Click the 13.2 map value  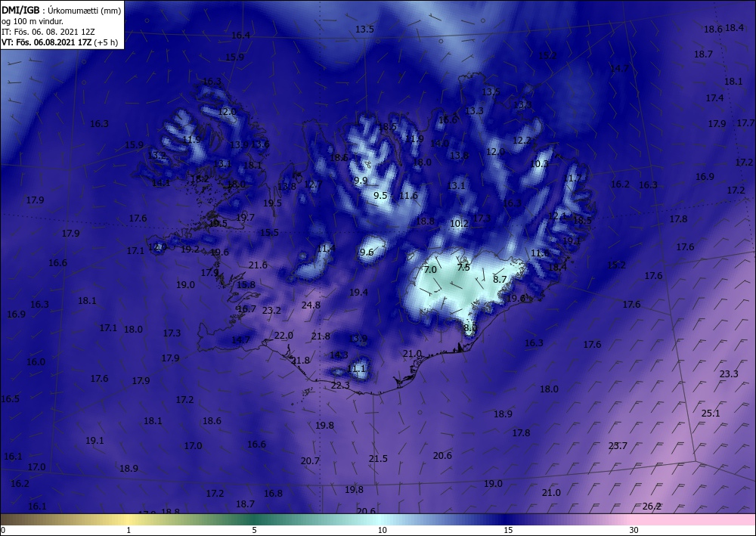coord(156,156)
